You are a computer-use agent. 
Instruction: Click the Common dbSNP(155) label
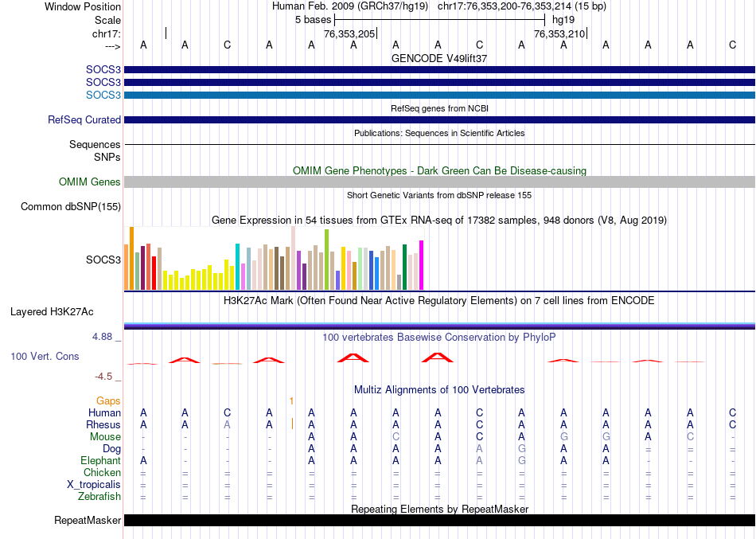pyautogui.click(x=71, y=206)
